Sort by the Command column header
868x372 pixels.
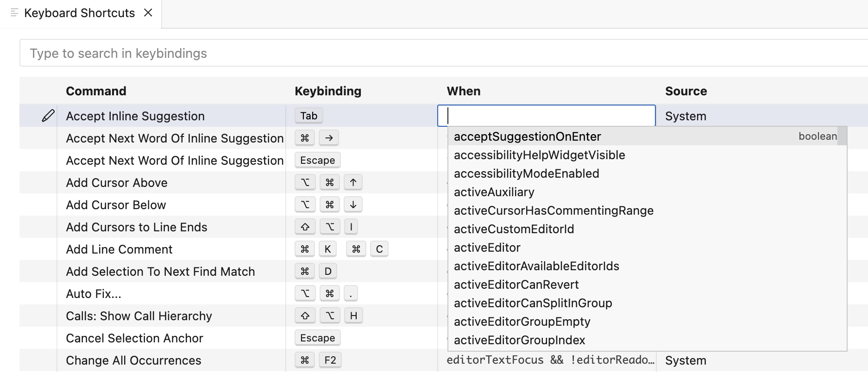(96, 91)
